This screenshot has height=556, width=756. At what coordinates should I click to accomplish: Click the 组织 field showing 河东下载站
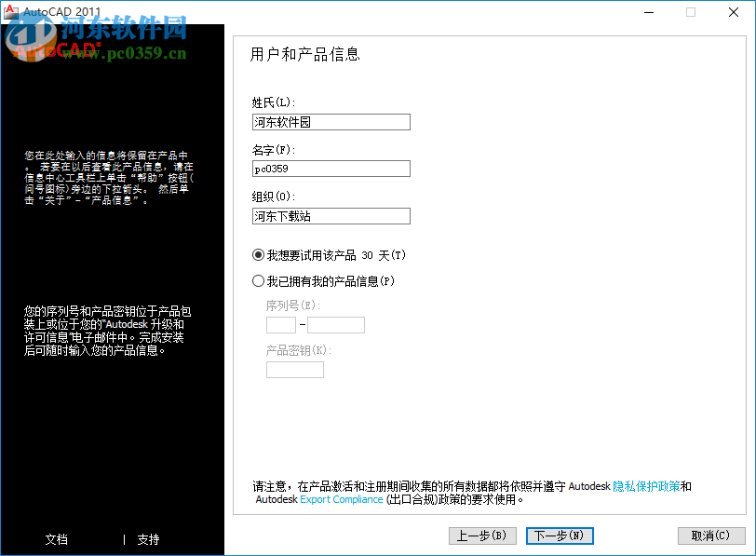pos(331,215)
